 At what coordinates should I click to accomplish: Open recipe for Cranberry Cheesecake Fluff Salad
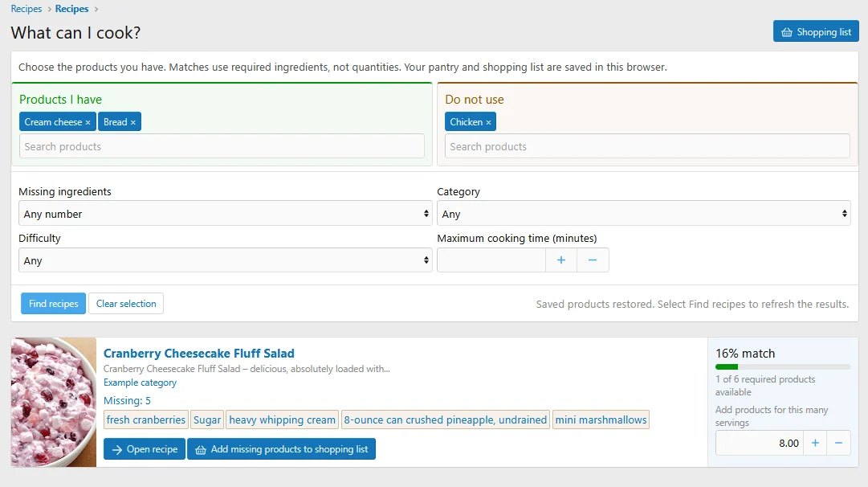(145, 449)
